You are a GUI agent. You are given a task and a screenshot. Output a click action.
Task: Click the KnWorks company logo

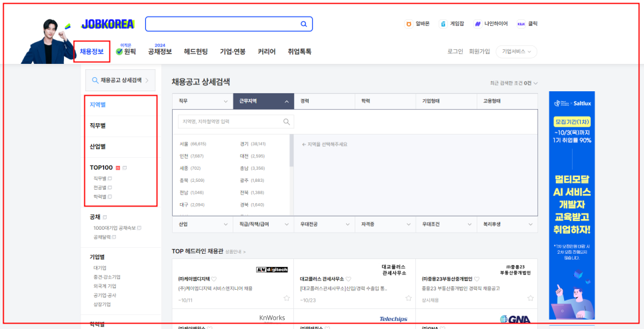click(x=272, y=318)
